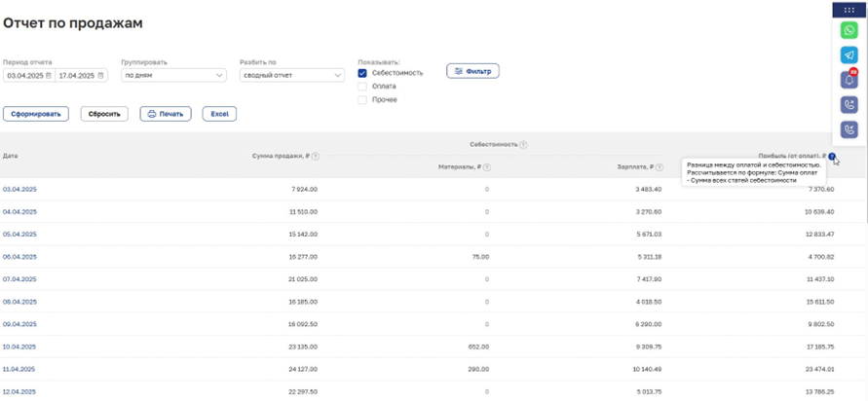868x401 pixels.
Task: Click sales sum cell 21 025.00
Action: click(x=303, y=279)
